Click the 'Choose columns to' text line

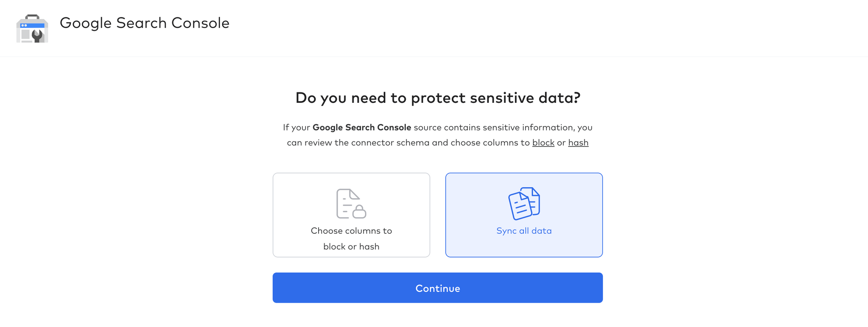point(351,231)
